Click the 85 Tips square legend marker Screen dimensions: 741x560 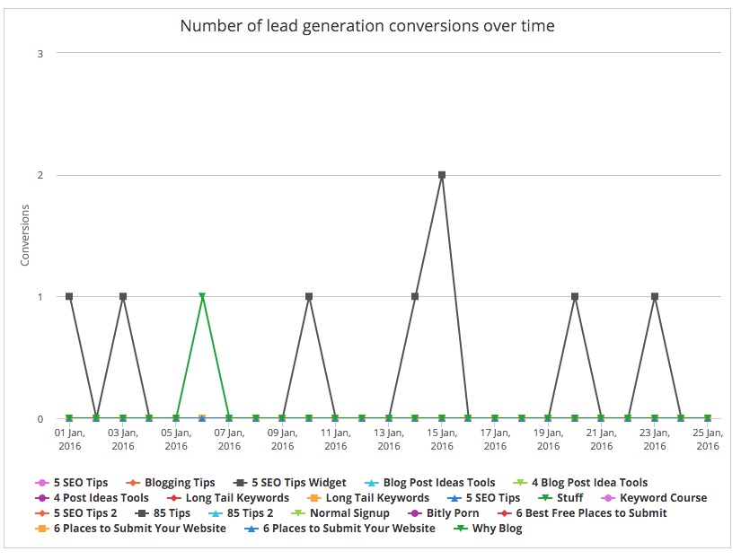[142, 513]
